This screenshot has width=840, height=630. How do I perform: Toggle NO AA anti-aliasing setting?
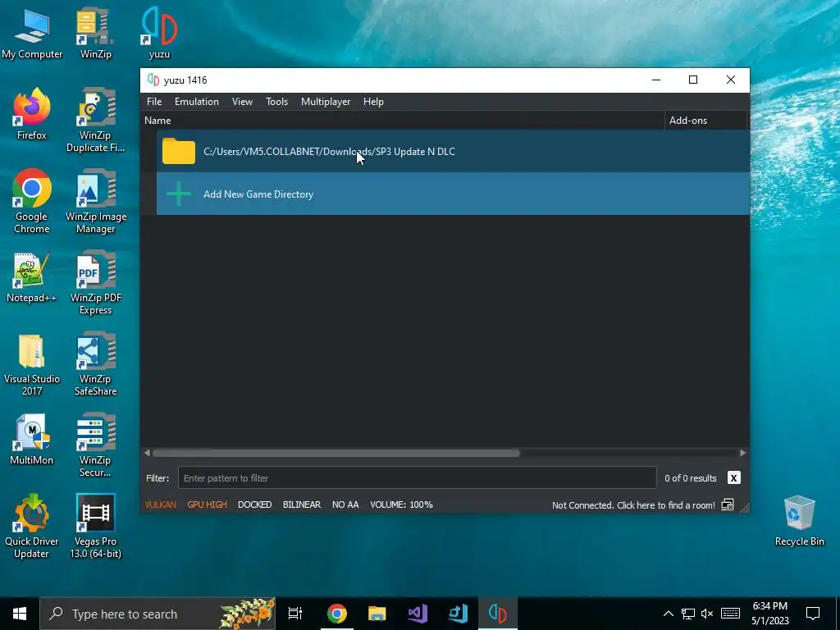345,504
